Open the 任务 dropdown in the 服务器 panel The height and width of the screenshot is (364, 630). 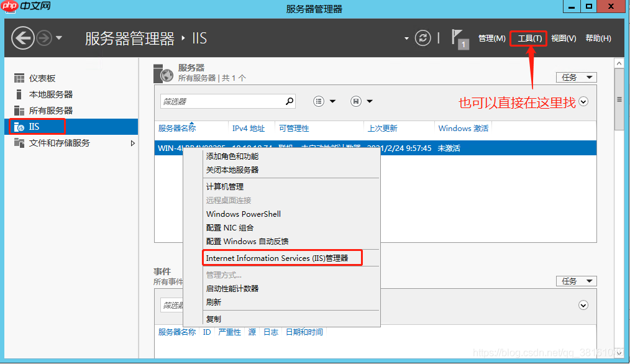pyautogui.click(x=575, y=77)
